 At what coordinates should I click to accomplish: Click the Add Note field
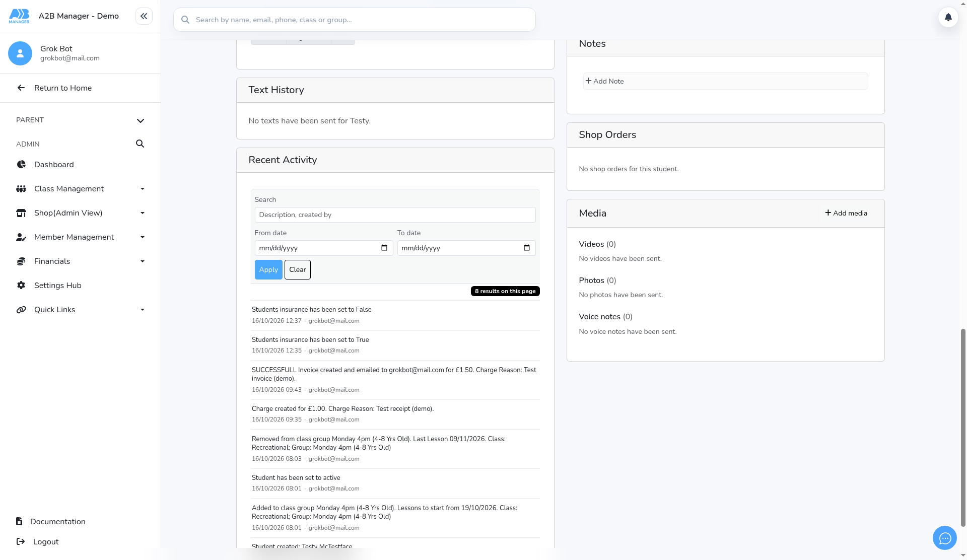tap(725, 81)
